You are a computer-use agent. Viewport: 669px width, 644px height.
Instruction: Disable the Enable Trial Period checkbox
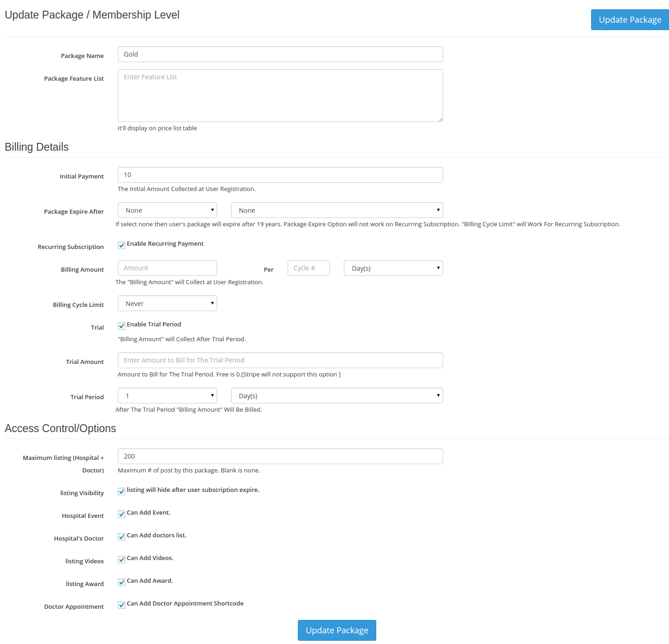[122, 325]
